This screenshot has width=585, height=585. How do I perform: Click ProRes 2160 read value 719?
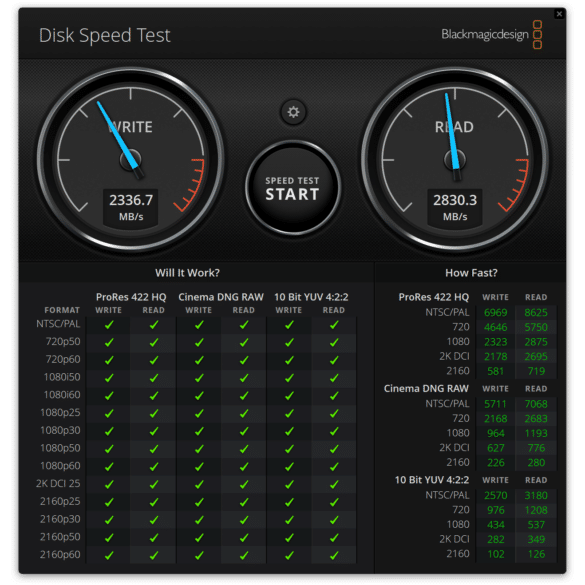pos(536,371)
